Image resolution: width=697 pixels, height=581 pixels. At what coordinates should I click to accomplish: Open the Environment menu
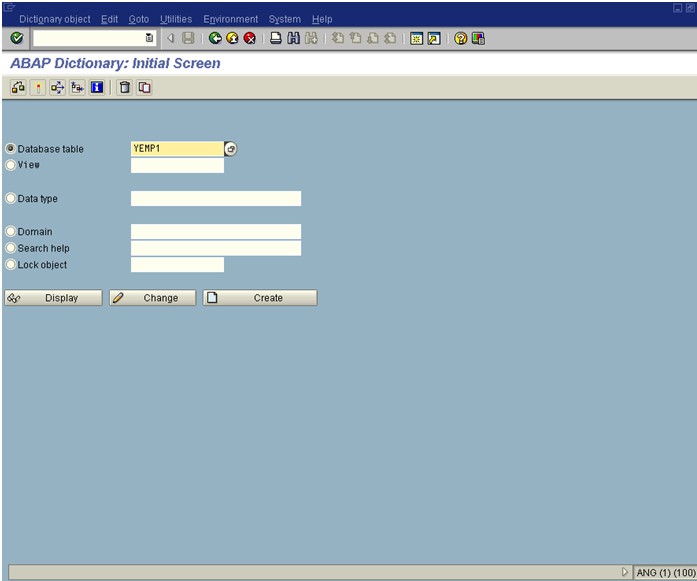[230, 19]
